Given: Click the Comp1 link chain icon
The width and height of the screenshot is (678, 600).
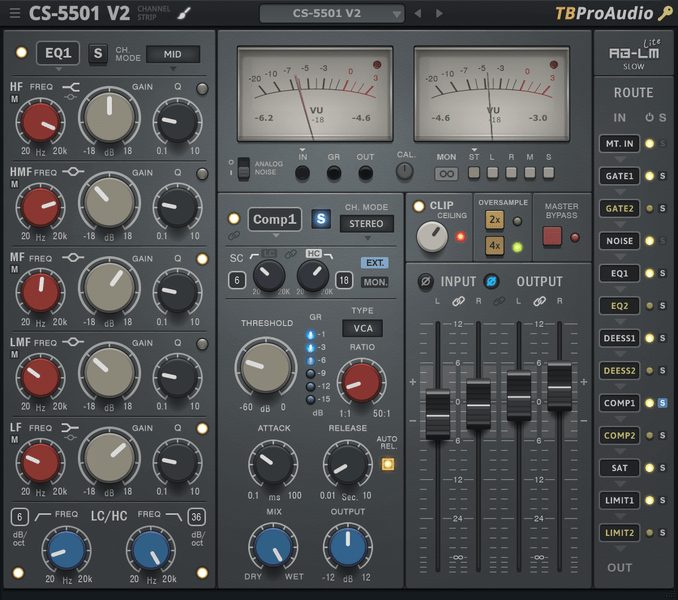Looking at the screenshot, I should [234, 236].
